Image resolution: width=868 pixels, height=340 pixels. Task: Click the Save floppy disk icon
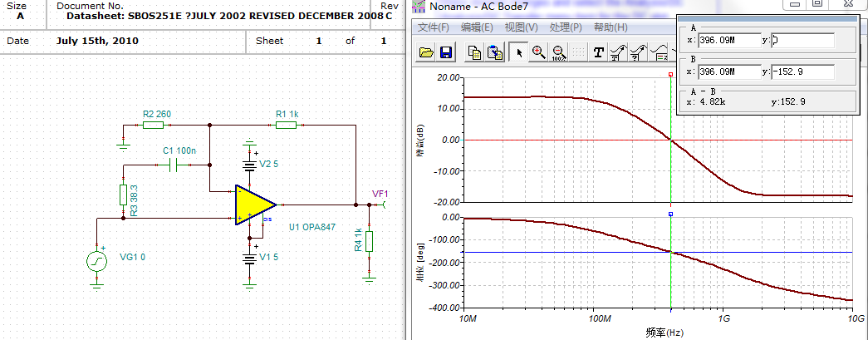[x=446, y=52]
